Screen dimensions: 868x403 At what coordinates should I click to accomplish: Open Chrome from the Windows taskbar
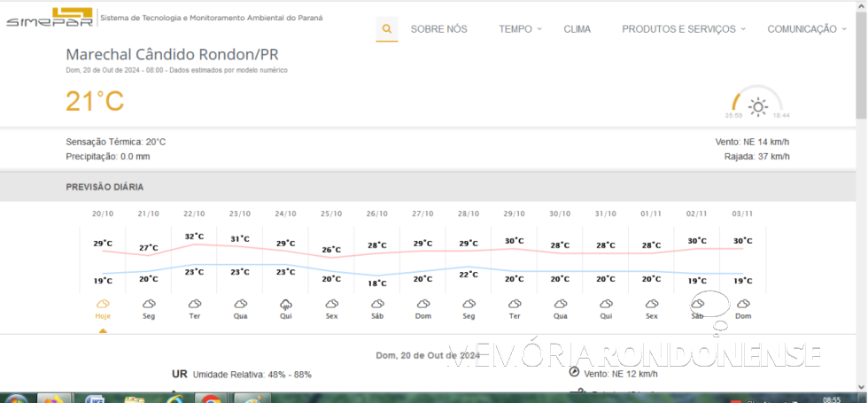click(x=211, y=399)
